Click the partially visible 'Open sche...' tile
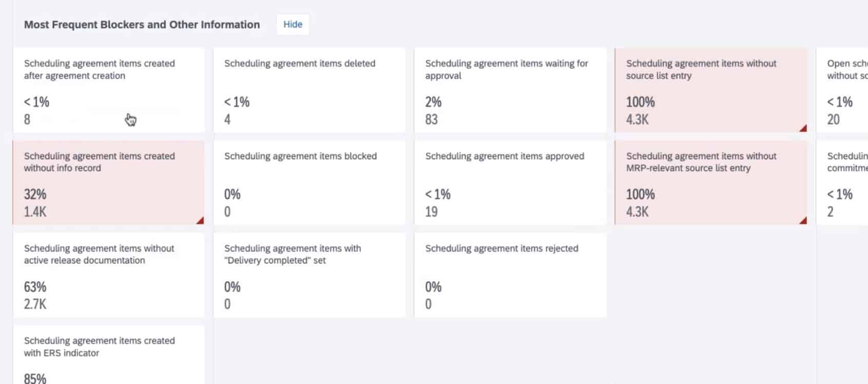868x384 pixels. coord(842,90)
